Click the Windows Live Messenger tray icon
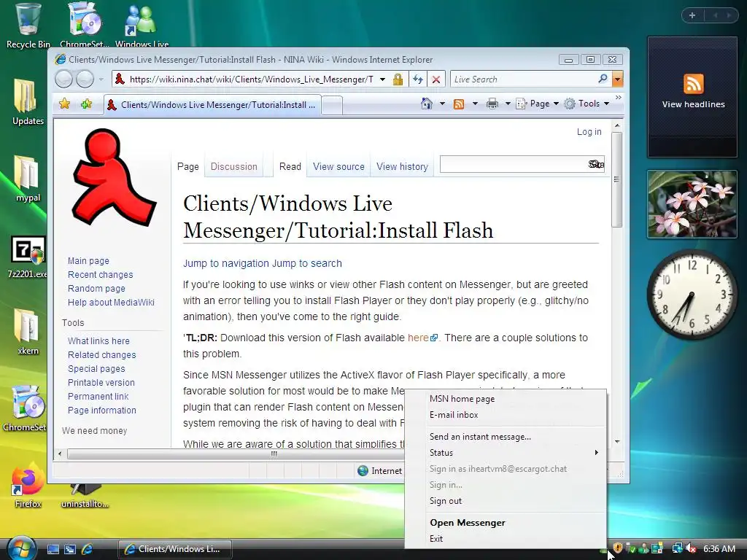 (x=644, y=548)
